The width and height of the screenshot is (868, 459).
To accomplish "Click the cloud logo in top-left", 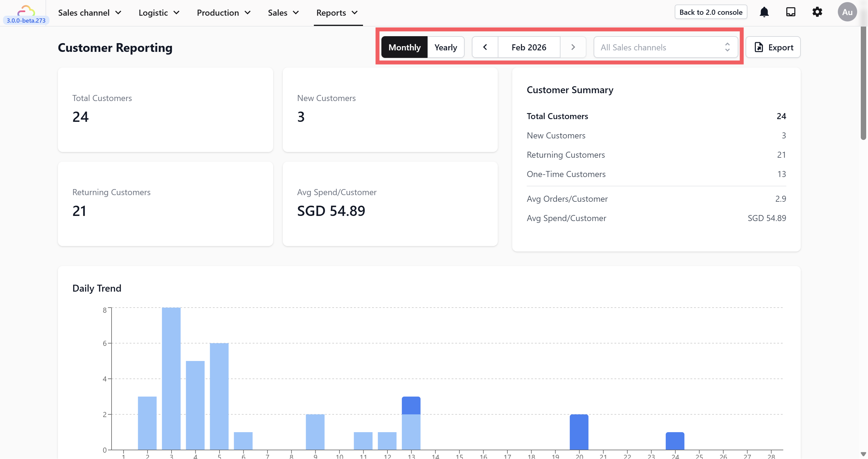I will 26,11.
